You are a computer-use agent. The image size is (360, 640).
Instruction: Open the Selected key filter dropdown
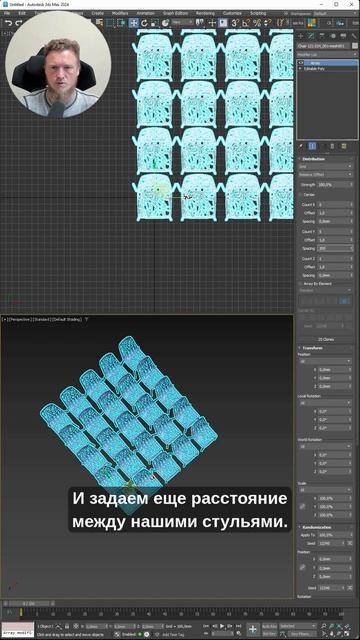click(299, 626)
